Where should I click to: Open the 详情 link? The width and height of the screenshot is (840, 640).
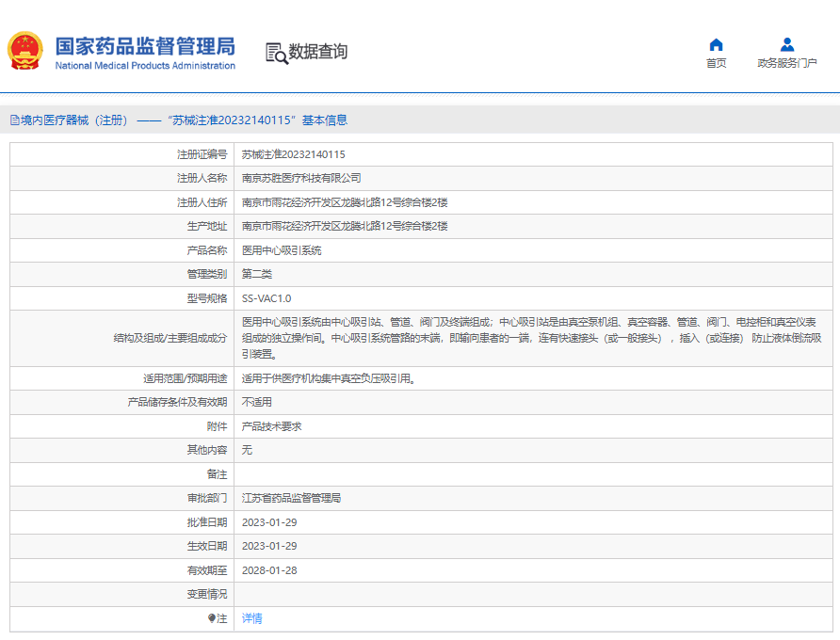pyautogui.click(x=251, y=618)
